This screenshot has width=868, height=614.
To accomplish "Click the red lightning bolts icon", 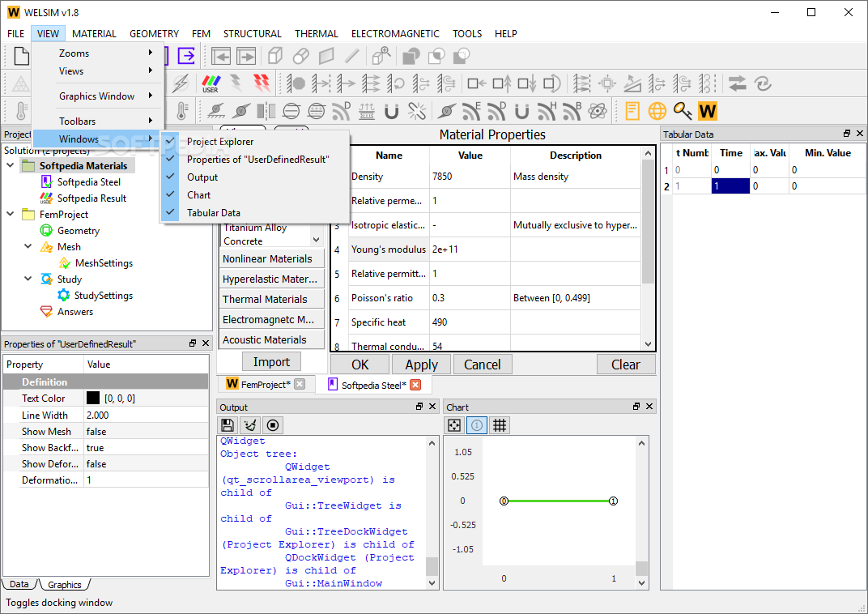I will (x=262, y=83).
